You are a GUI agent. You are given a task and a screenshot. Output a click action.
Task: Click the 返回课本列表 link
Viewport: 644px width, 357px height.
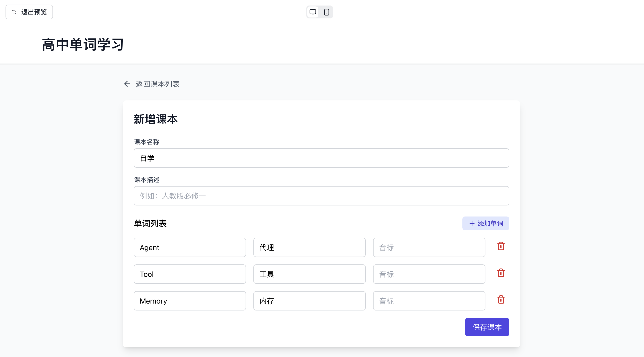pyautogui.click(x=157, y=84)
